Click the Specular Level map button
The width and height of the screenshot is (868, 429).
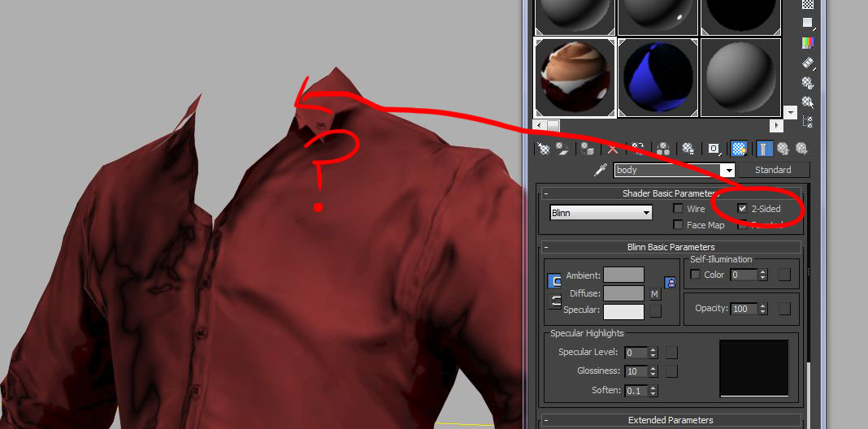[671, 353]
